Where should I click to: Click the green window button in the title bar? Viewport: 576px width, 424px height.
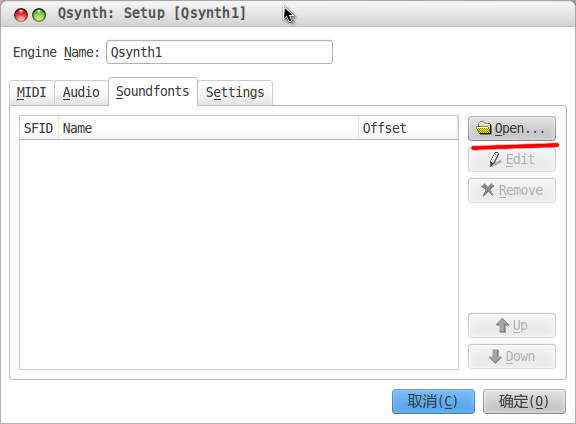tap(39, 15)
